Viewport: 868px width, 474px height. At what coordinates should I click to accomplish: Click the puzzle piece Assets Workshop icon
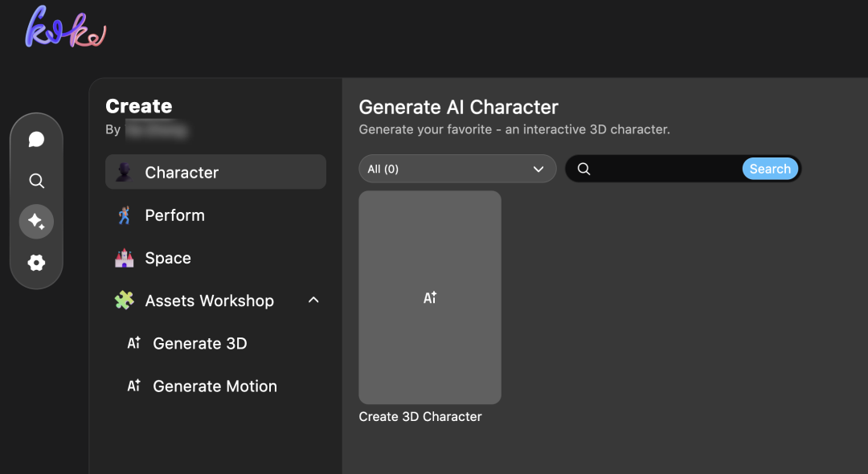[x=124, y=300]
